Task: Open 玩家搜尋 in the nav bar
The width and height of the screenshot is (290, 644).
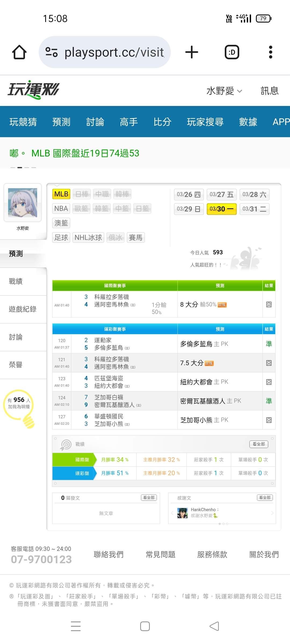Action: tap(205, 122)
